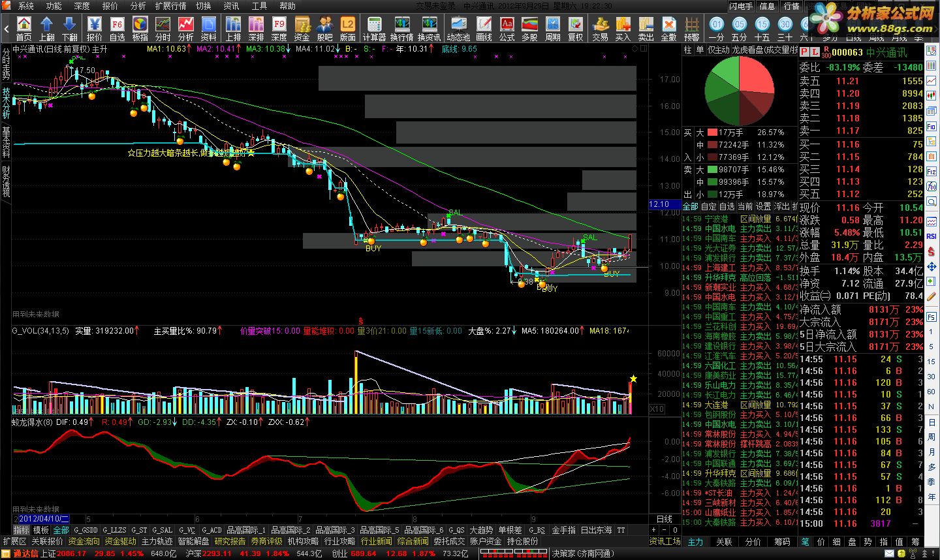Click the 全撤 cancel all orders icon
The height and width of the screenshot is (560, 940).
668,29
